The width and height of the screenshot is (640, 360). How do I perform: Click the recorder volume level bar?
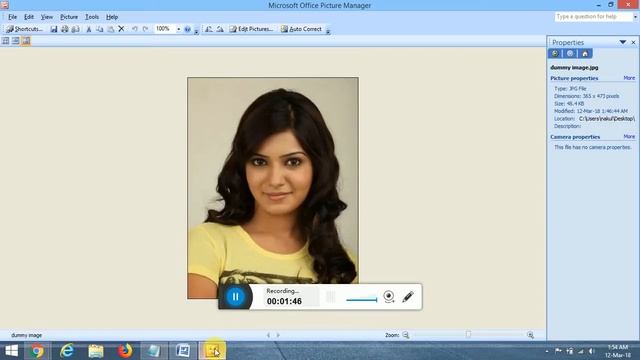[362, 300]
